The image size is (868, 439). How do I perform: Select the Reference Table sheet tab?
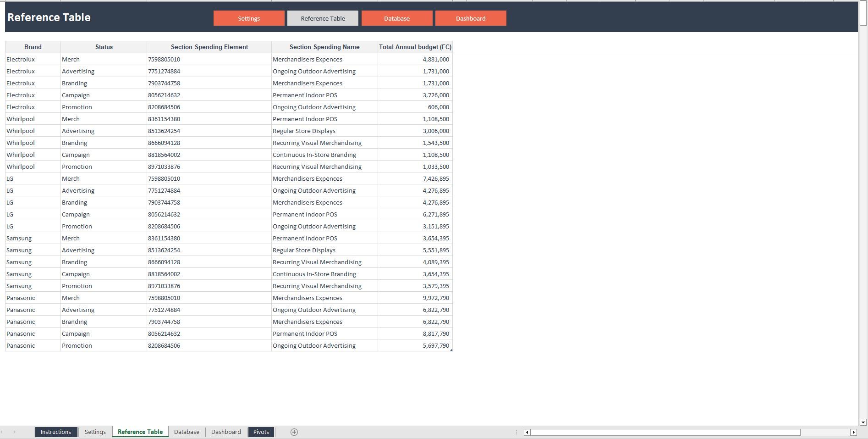[x=140, y=432]
